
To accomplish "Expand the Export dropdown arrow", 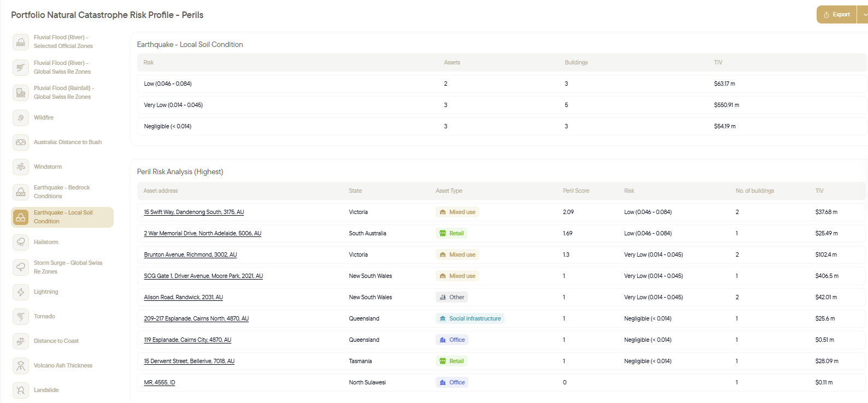I will click(864, 15).
